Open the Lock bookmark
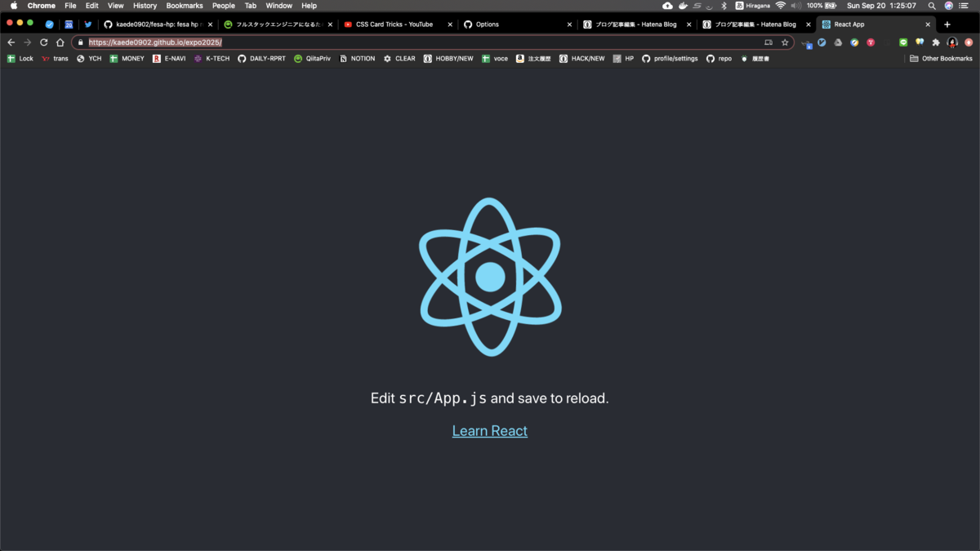 (20, 59)
